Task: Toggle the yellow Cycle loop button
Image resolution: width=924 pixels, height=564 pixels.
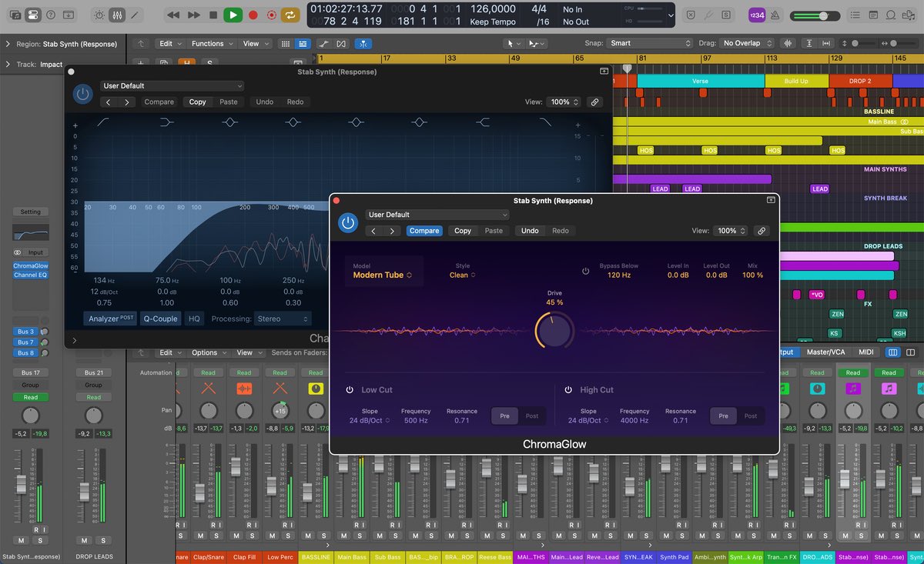Action: [x=290, y=15]
